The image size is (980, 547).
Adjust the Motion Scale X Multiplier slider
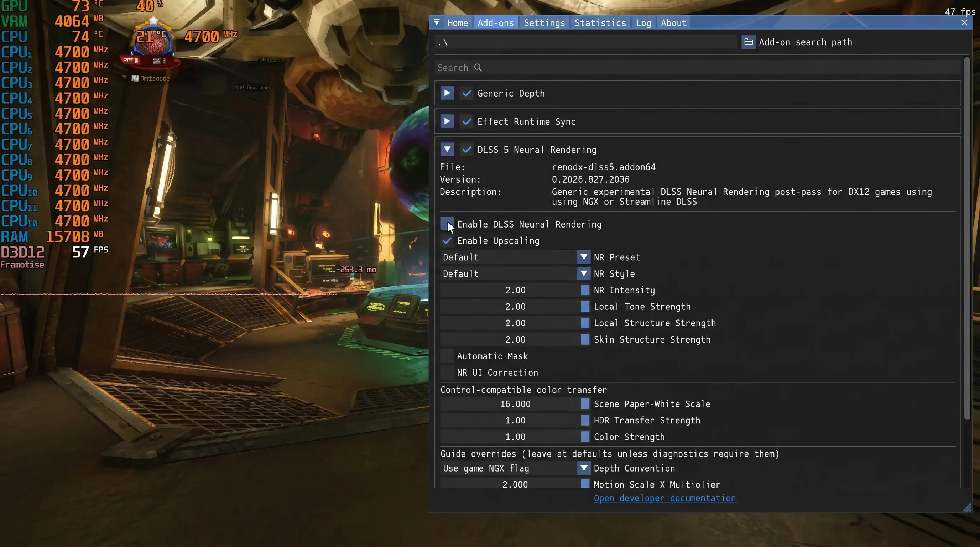[515, 484]
